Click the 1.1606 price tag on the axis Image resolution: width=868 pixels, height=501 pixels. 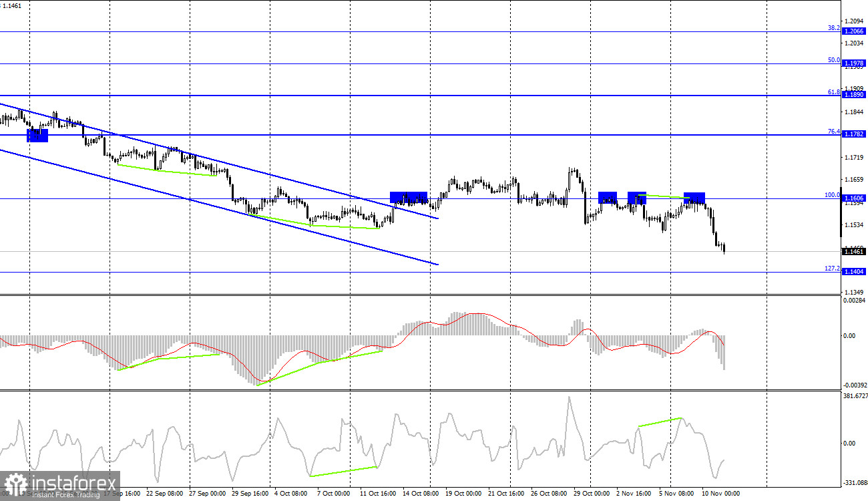coord(854,198)
